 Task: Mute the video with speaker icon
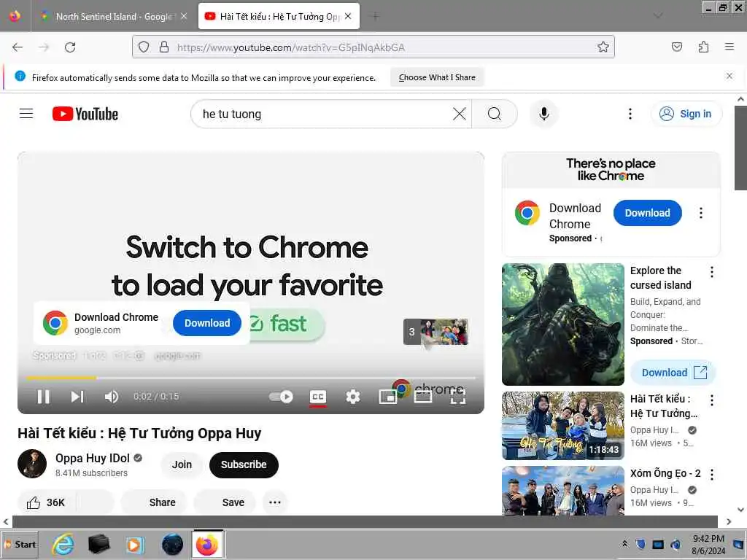(x=112, y=397)
